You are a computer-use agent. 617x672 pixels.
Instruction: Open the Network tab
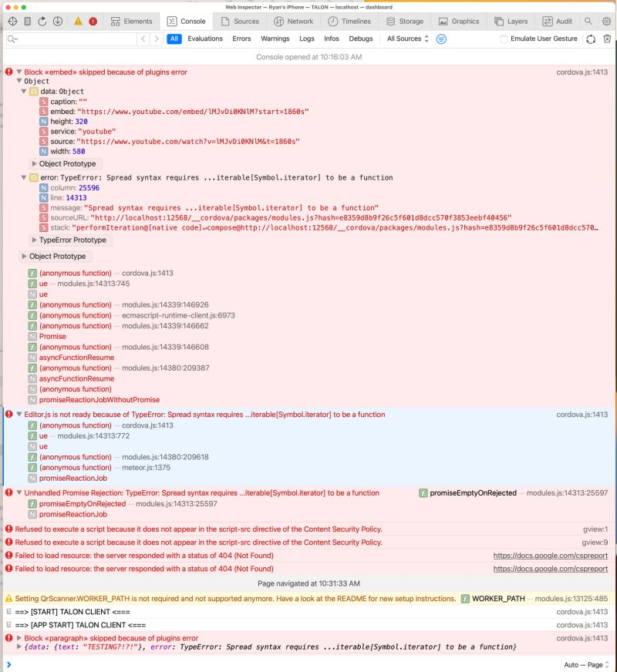pos(294,22)
